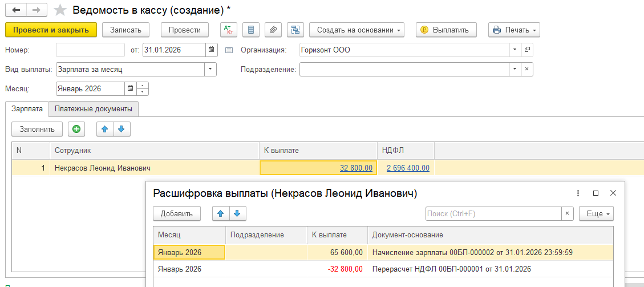Show the ДтКт postings of the document
This screenshot has height=287, width=644.
(229, 30)
